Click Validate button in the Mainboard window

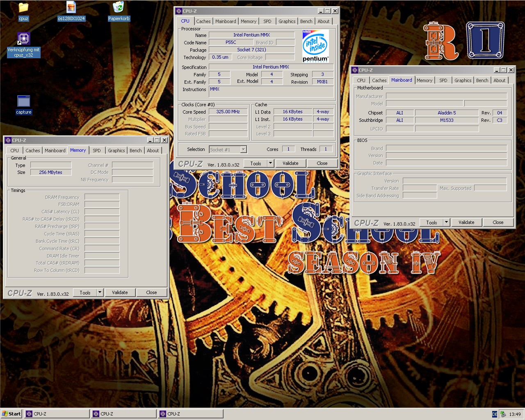(466, 222)
